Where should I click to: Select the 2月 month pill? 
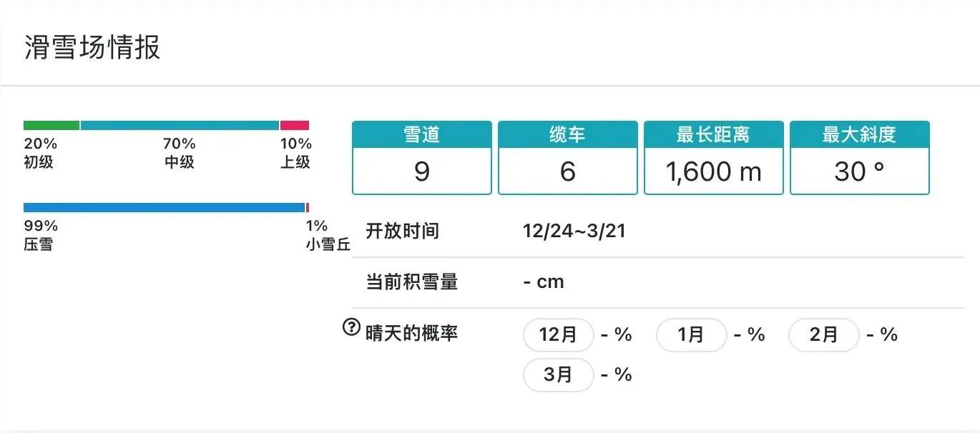tap(823, 335)
